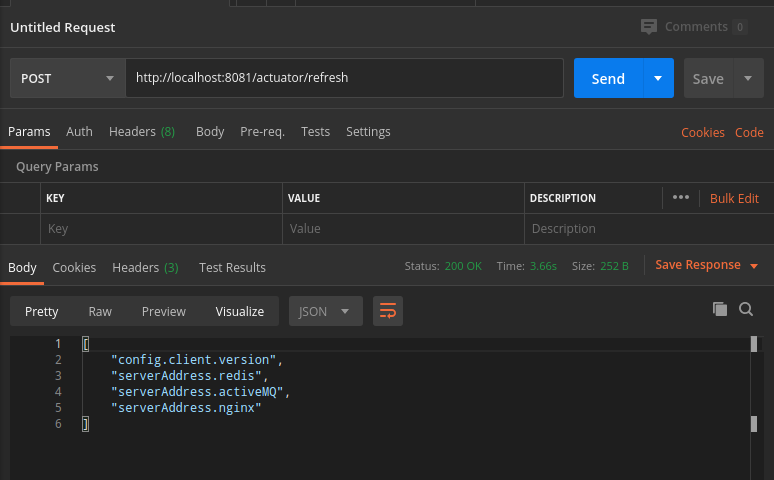Open the JSON format dropdown
The height and width of the screenshot is (480, 774).
pos(325,311)
